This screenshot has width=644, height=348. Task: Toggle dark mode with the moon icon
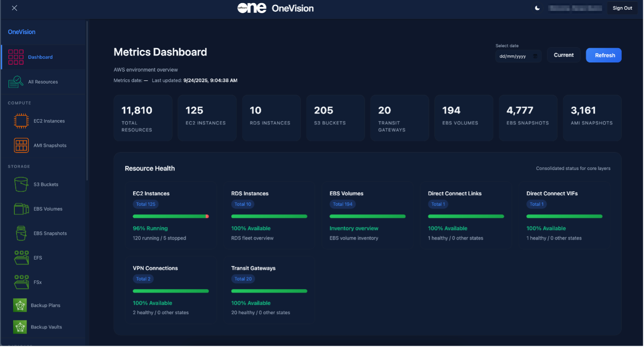pyautogui.click(x=537, y=8)
